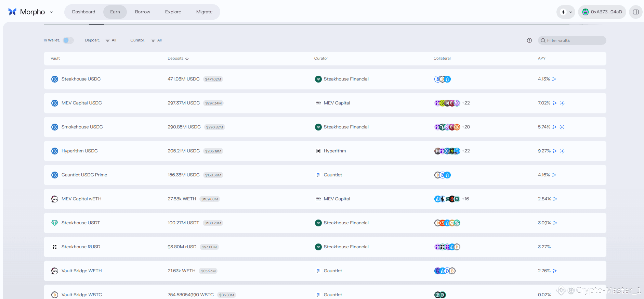Click the Morpho butterfly logo
Image resolution: width=644 pixels, height=299 pixels.
pyautogui.click(x=12, y=12)
